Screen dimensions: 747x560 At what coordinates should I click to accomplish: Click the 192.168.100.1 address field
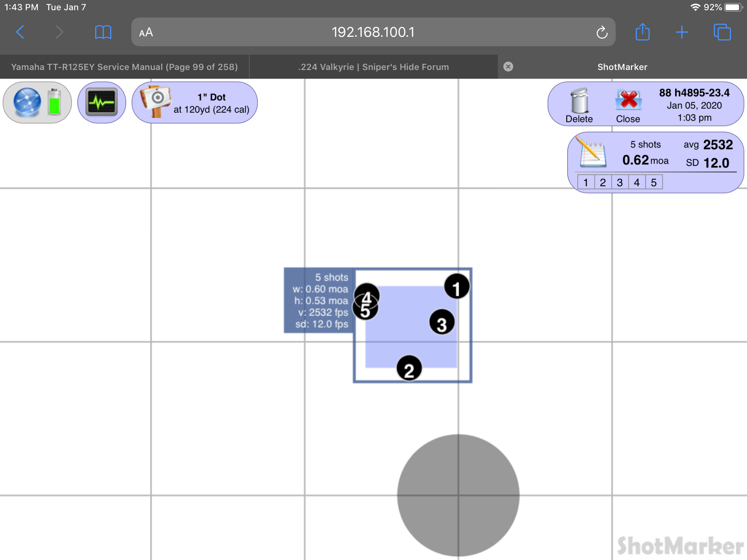[x=373, y=32]
